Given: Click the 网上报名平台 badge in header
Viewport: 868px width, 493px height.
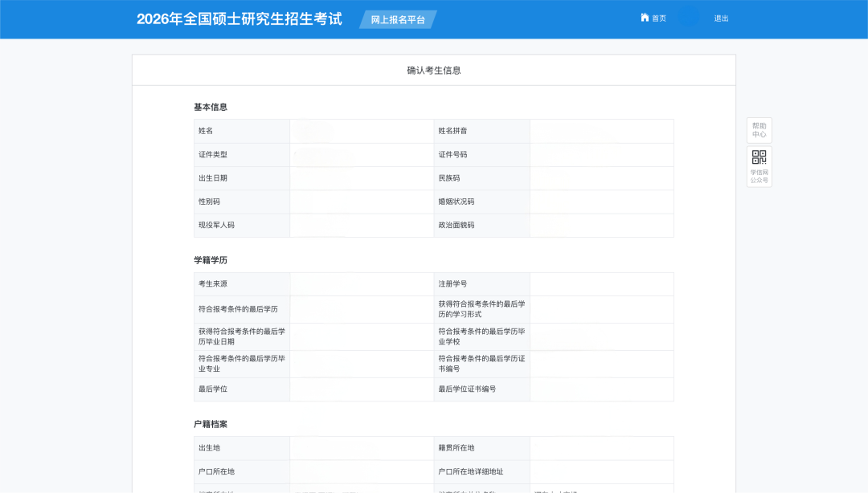Looking at the screenshot, I should [x=398, y=19].
